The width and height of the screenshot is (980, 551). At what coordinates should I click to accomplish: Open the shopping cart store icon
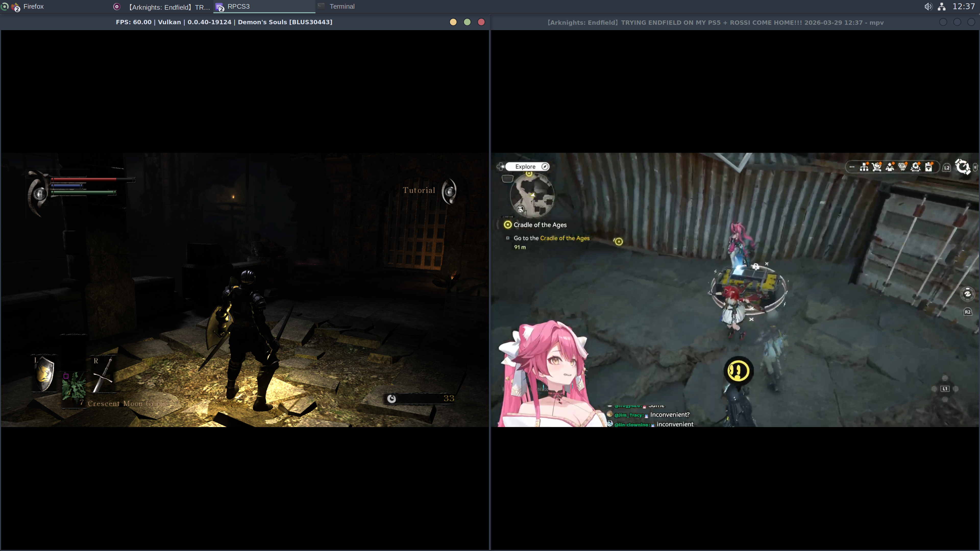coord(877,167)
